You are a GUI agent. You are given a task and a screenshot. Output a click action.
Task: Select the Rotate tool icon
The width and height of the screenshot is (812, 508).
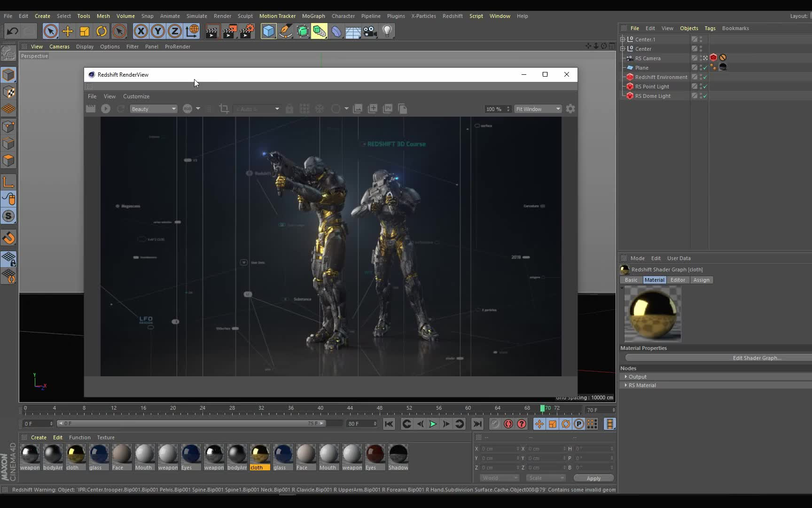101,32
